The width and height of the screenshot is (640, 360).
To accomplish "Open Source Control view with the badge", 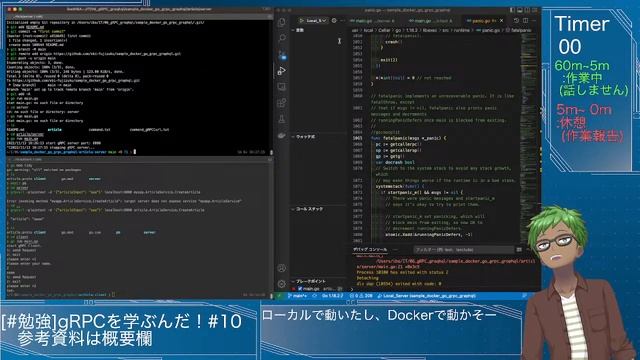I will click(x=282, y=55).
